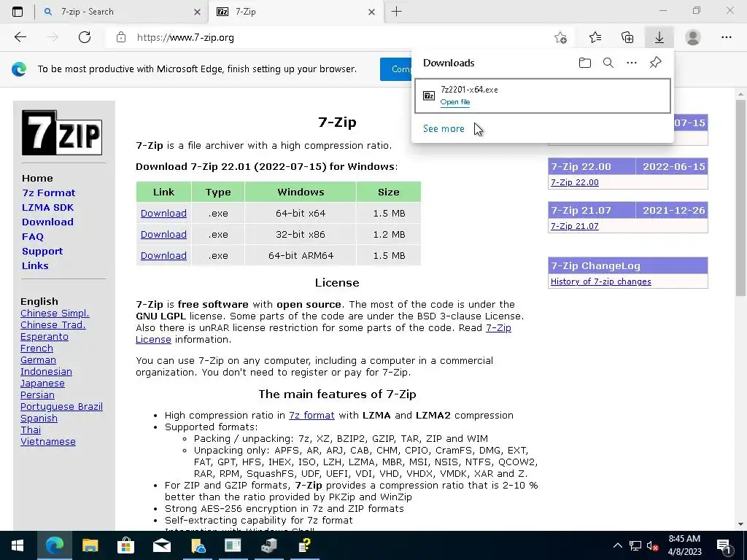Open the sidebar Download page
Image resolution: width=747 pixels, height=560 pixels.
pos(47,222)
